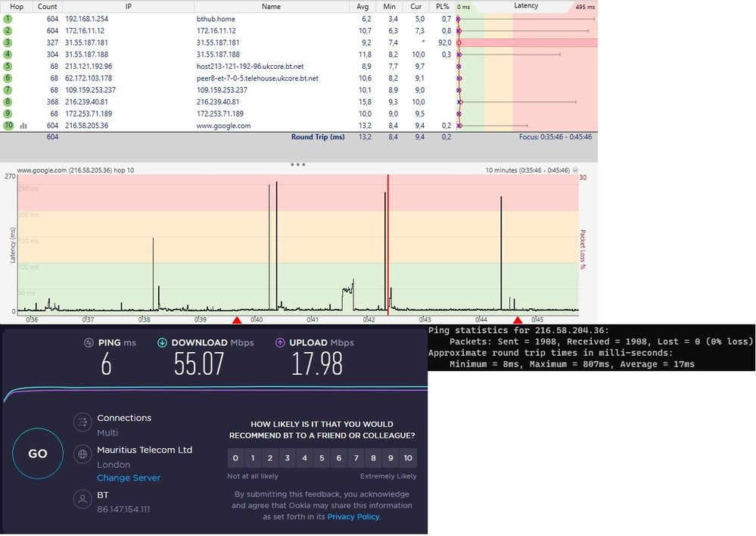Open the 10 minutes time range dropdown
Image resolution: width=756 pixels, height=536 pixels.
(575, 170)
